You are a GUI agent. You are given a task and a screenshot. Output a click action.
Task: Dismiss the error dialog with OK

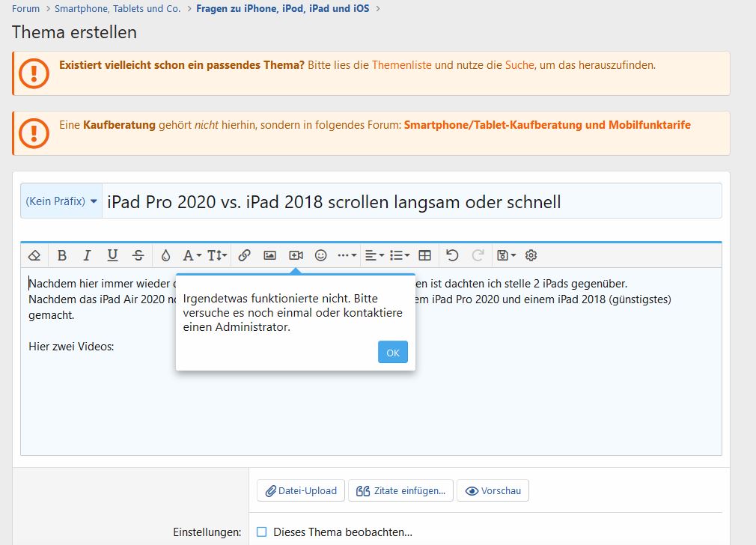393,352
